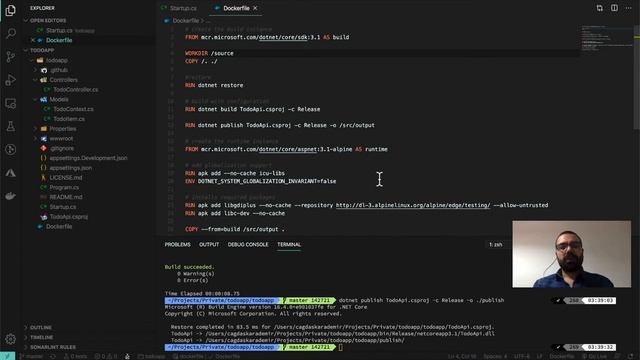
Task: Open TodoContext.cs file
Action: point(73,109)
